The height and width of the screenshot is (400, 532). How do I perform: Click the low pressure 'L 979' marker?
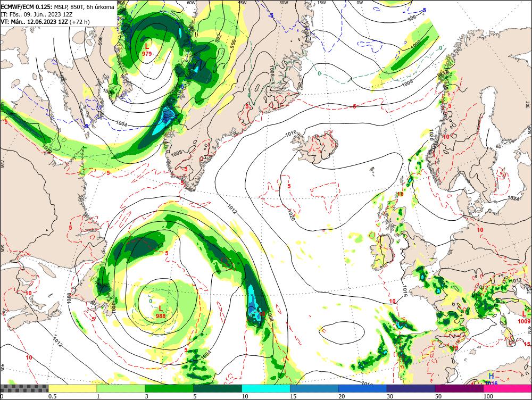click(x=147, y=49)
